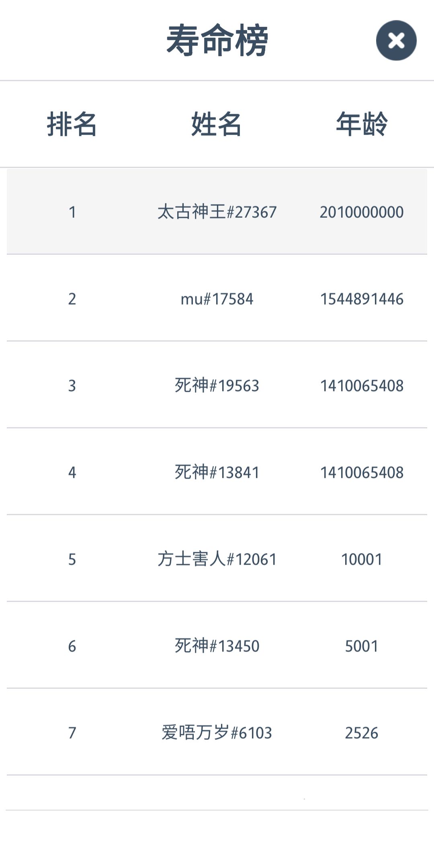
Task: Click the age value 10001
Action: [362, 559]
